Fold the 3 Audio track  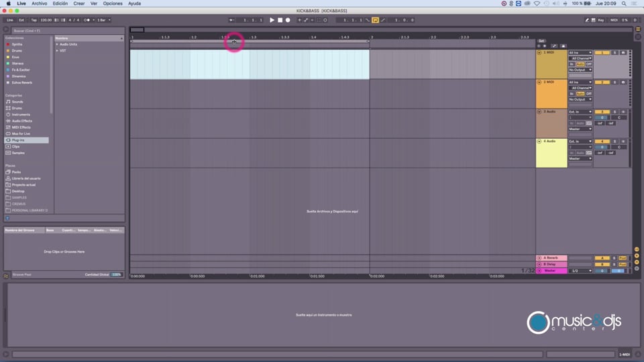539,112
